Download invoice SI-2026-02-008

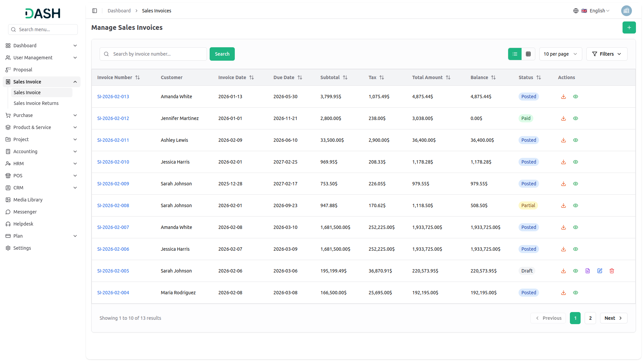tap(563, 205)
